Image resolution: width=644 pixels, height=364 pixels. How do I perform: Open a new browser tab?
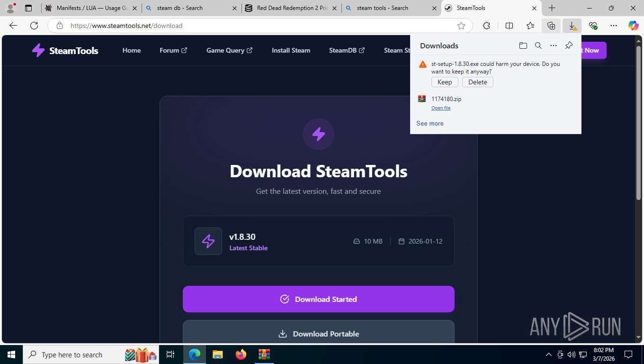pyautogui.click(x=552, y=8)
